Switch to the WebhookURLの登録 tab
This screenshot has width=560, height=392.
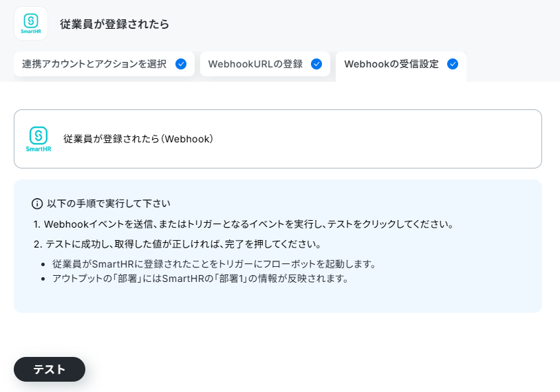265,64
